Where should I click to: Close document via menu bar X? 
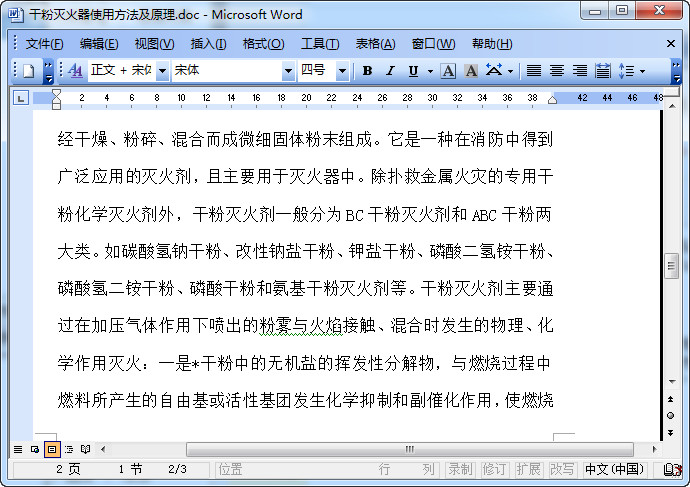pyautogui.click(x=671, y=44)
